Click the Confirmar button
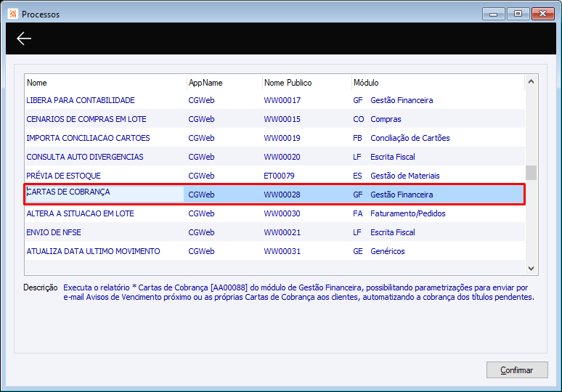 517,369
